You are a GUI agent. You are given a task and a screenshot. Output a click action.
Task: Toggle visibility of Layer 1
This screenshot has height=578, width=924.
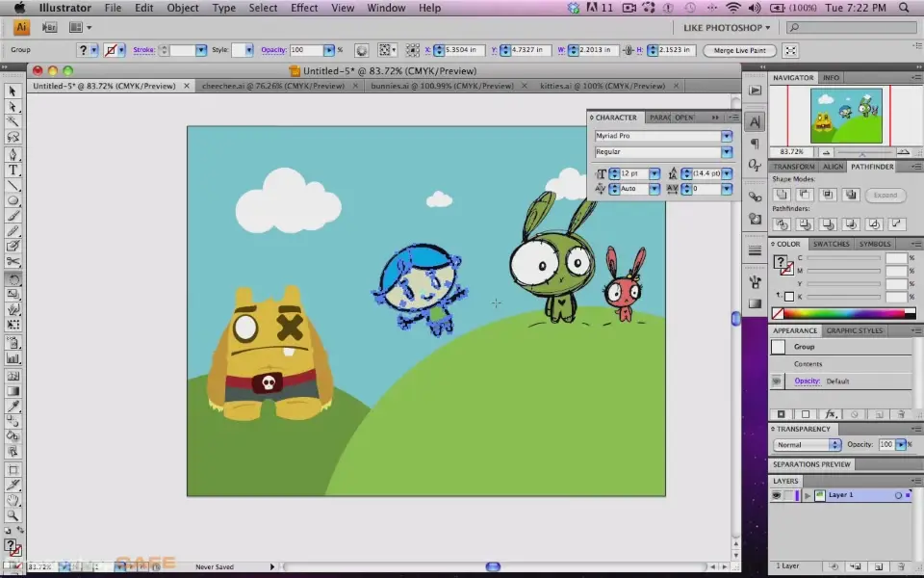point(776,495)
